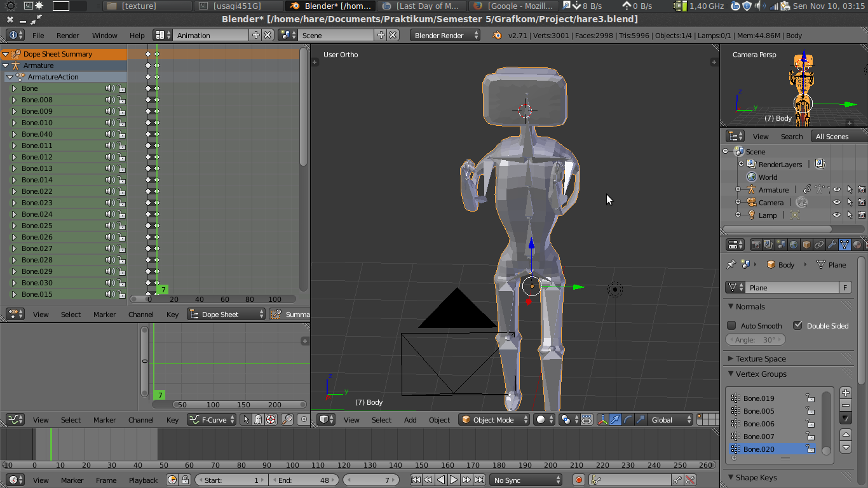Toggle the Auto Smooth checkbox
The image size is (868, 488).
point(731,325)
